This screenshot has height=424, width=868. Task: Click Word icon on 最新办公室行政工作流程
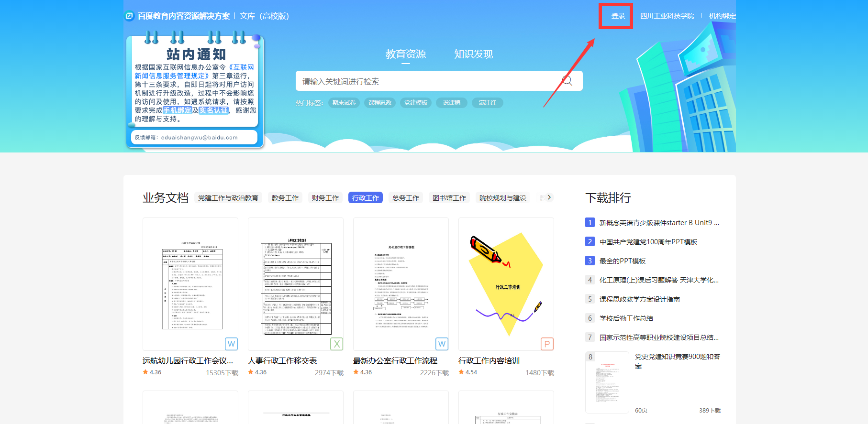pos(442,344)
